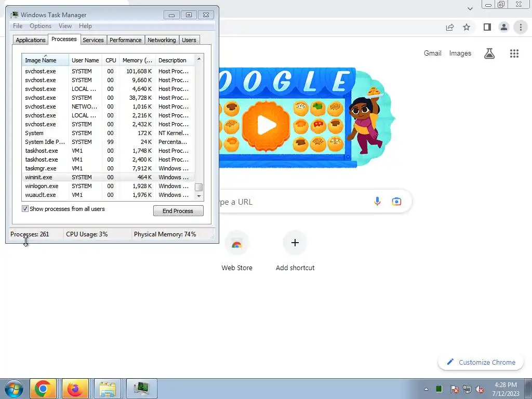532x399 pixels.
Task: Open the Task Manager View menu
Action: tap(65, 26)
